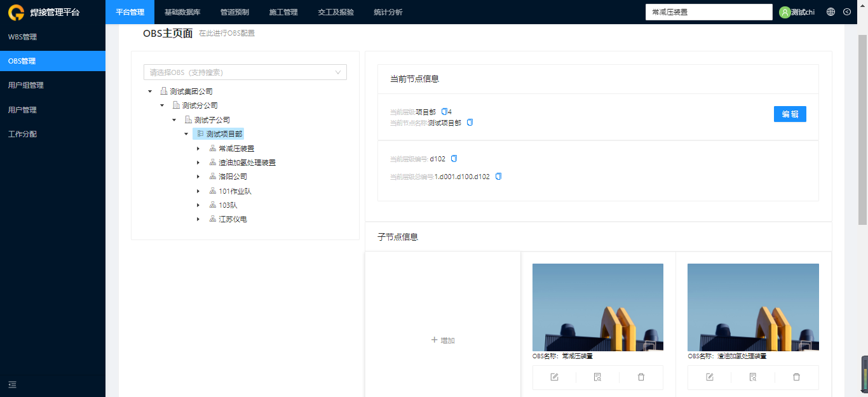Screen dimensions: 868x397
Task: Expand the 103队 tree node
Action: pos(198,205)
